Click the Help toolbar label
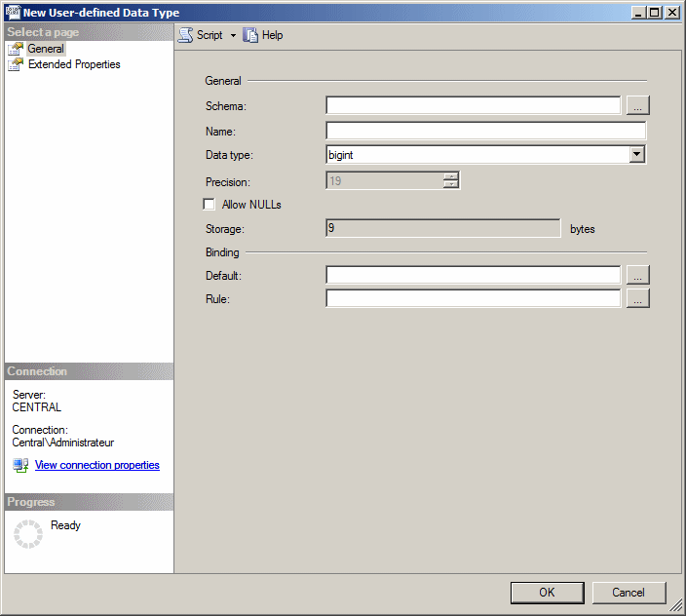This screenshot has height=616, width=686. 273,35
